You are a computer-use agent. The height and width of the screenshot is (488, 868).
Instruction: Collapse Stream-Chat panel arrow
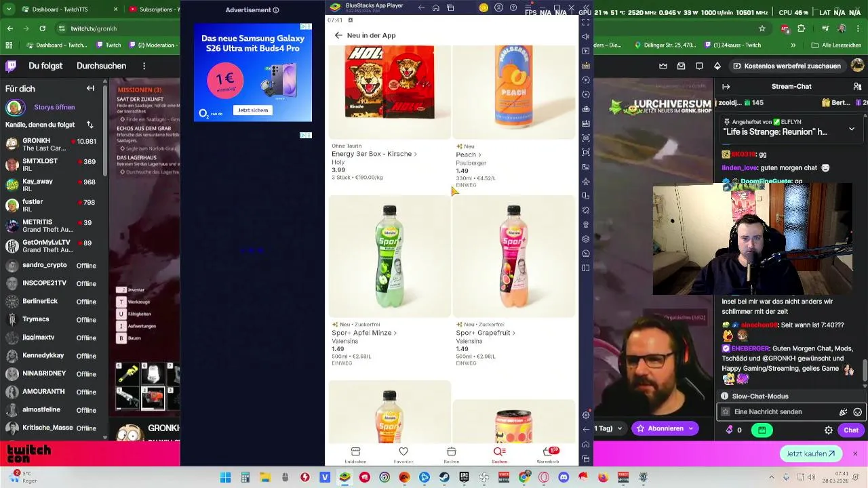[x=726, y=87]
